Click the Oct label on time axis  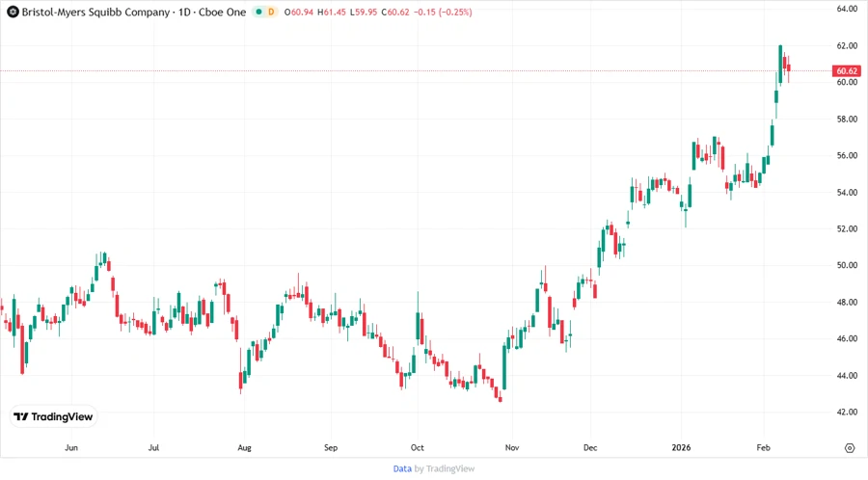[418, 447]
